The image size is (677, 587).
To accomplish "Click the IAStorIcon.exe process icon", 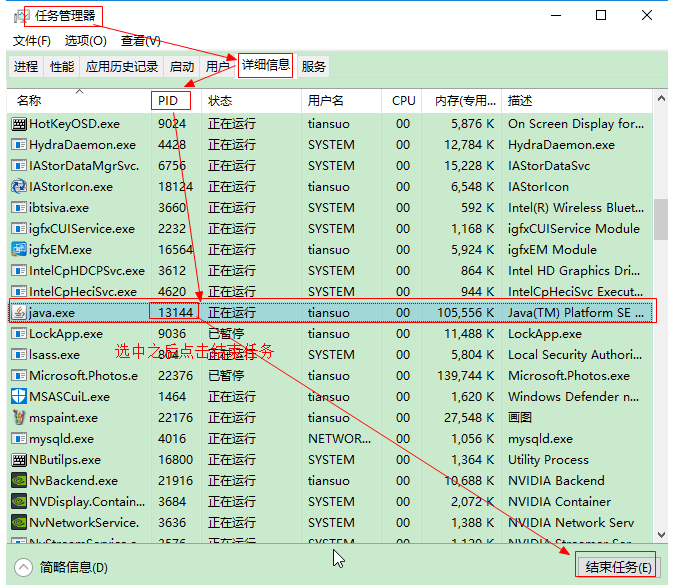I will click(19, 187).
